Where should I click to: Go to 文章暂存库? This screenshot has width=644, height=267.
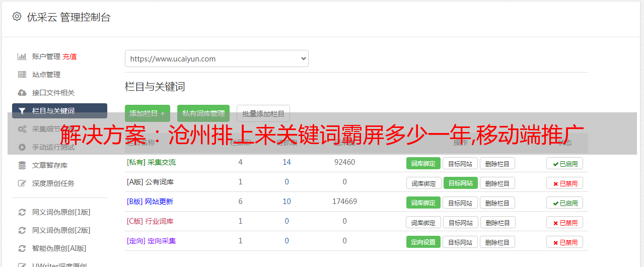coord(50,165)
